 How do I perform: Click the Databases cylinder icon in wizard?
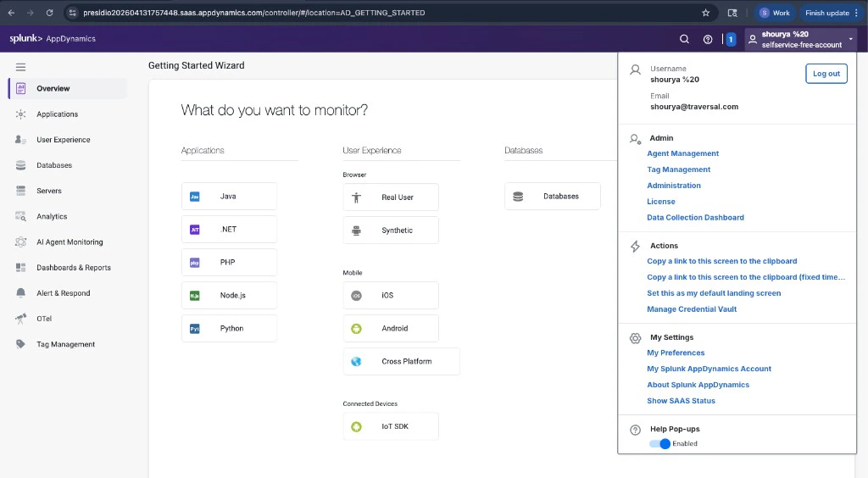point(518,197)
